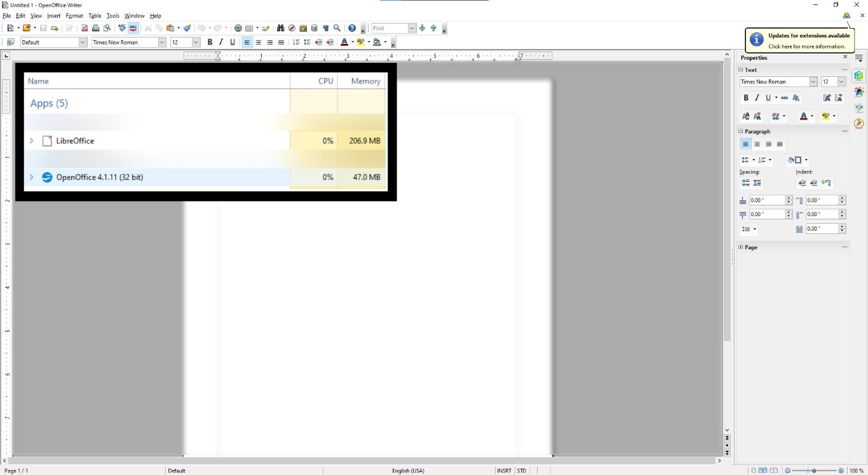Open toolbar font name Times New Roman dropdown
The image size is (868, 475).
click(162, 42)
